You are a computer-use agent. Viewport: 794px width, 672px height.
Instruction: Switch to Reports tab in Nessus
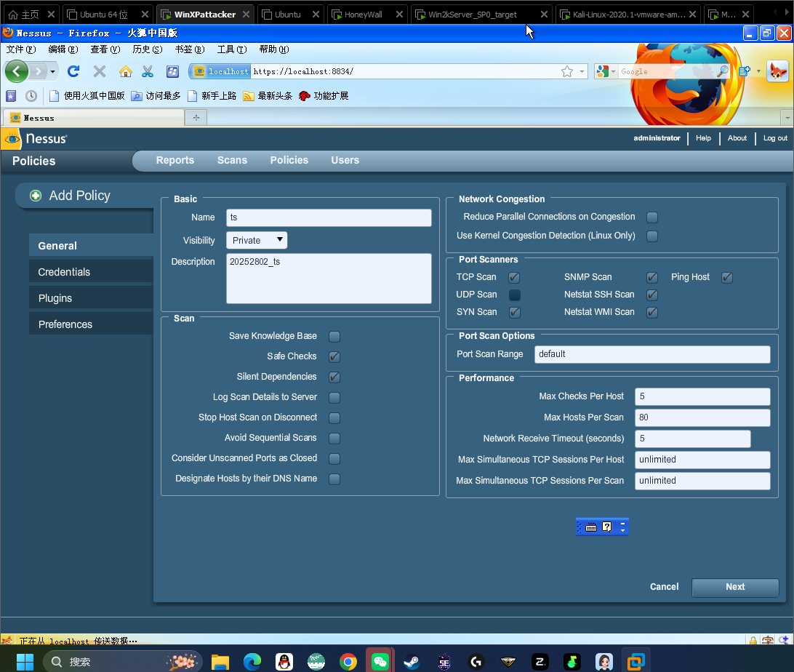pos(175,160)
